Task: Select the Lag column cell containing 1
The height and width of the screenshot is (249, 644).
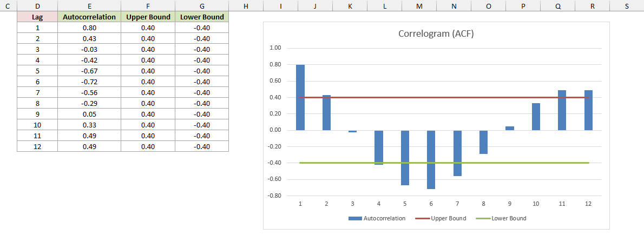Action: (x=37, y=28)
